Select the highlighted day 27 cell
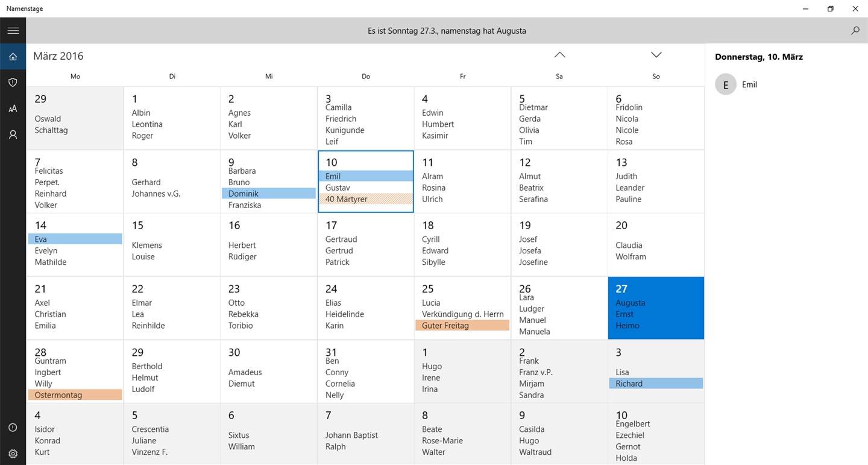The height and width of the screenshot is (465, 868). pyautogui.click(x=656, y=308)
